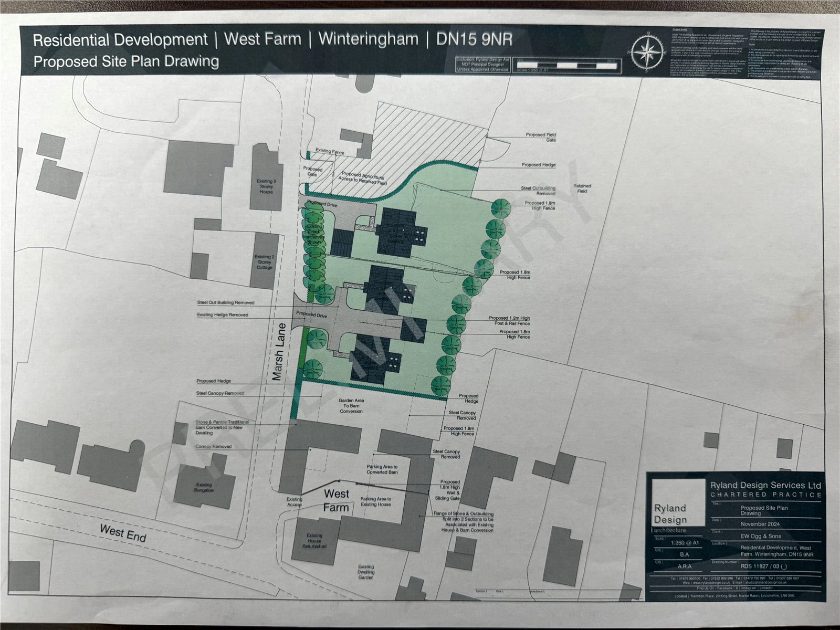The width and height of the screenshot is (840, 630).
Task: Click the Retained Field label
Action: (x=582, y=188)
